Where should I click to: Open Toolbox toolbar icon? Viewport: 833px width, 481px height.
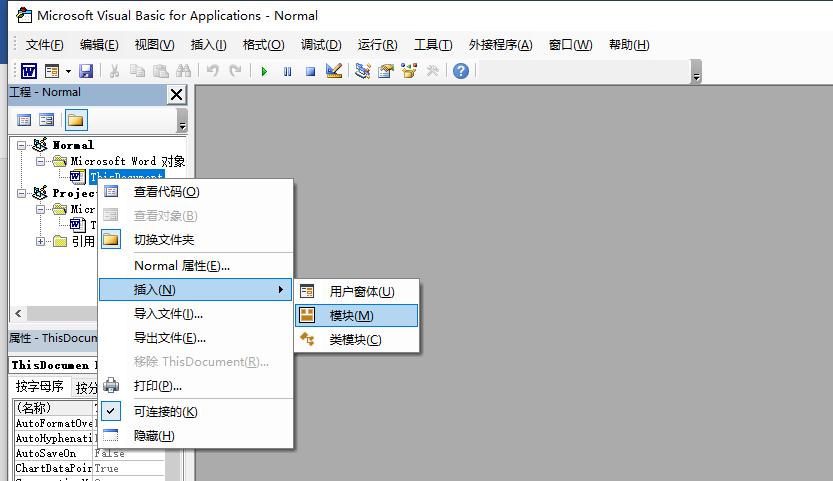click(x=432, y=71)
